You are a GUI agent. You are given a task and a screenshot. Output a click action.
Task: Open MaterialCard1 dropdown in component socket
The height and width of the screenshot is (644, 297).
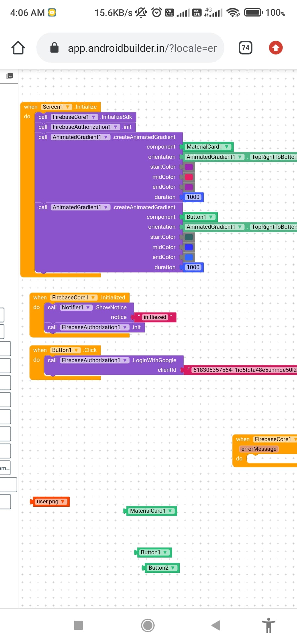coord(208,147)
